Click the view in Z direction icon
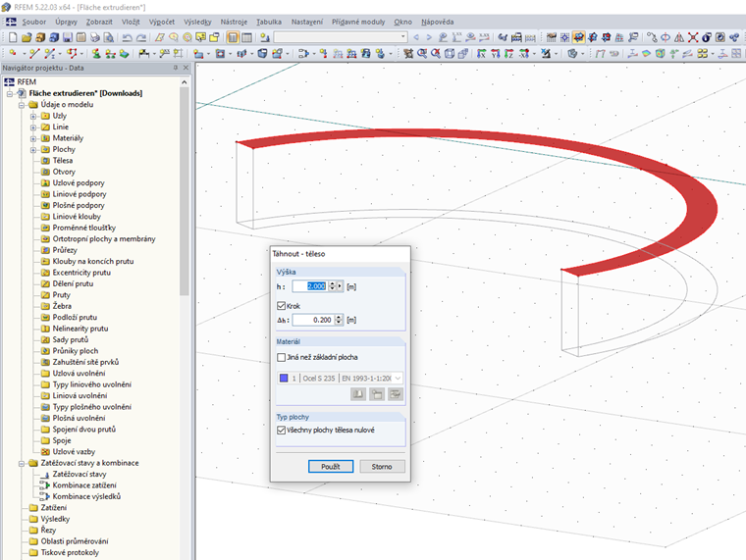The height and width of the screenshot is (560, 746). click(509, 54)
